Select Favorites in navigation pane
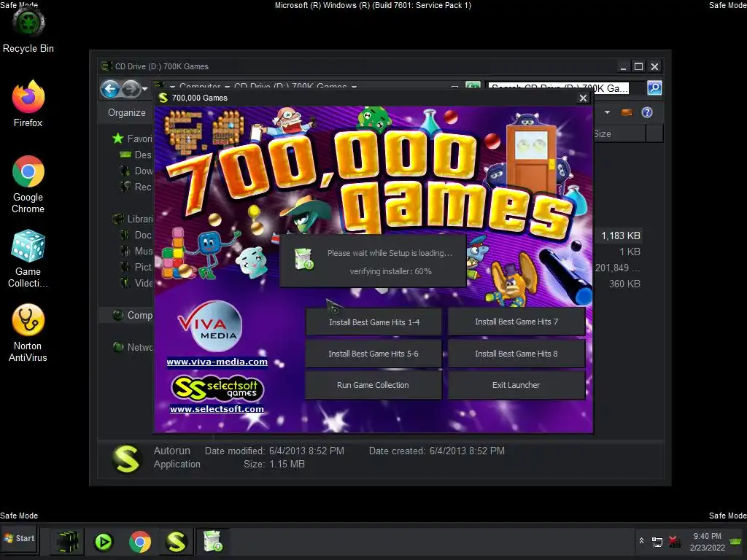747x560 pixels. pos(132,139)
